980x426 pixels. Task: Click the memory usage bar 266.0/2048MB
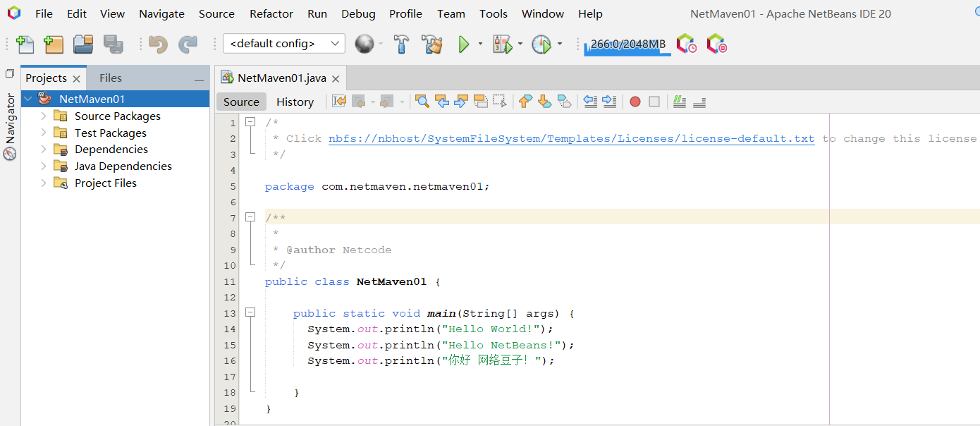point(627,44)
